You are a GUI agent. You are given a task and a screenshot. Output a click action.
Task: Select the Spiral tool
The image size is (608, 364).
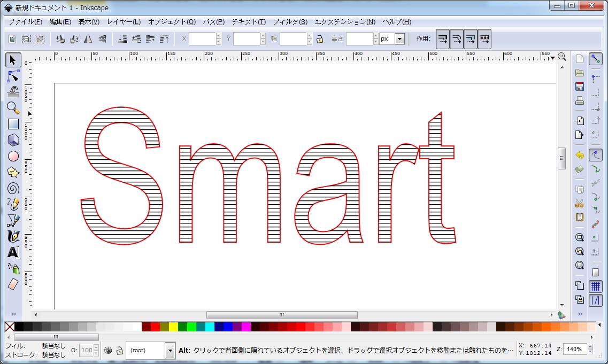click(13, 188)
